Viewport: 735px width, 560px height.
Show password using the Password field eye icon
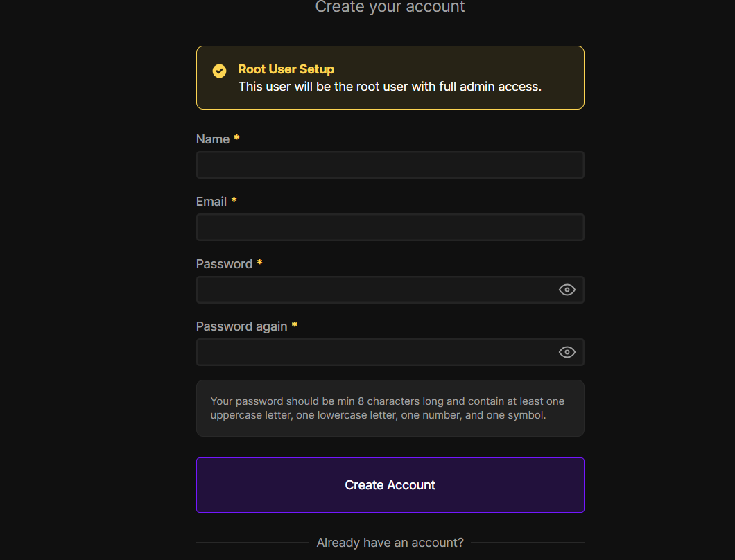click(567, 290)
